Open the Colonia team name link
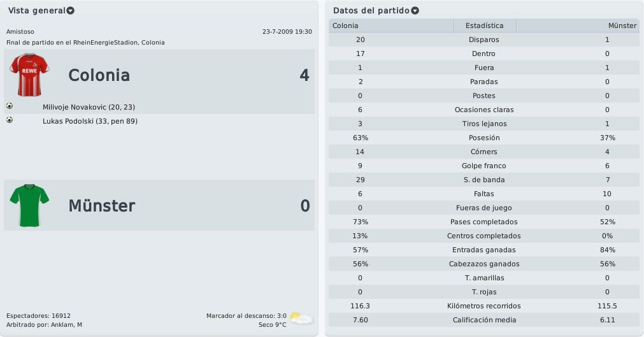The width and height of the screenshot is (644, 337). coord(99,75)
